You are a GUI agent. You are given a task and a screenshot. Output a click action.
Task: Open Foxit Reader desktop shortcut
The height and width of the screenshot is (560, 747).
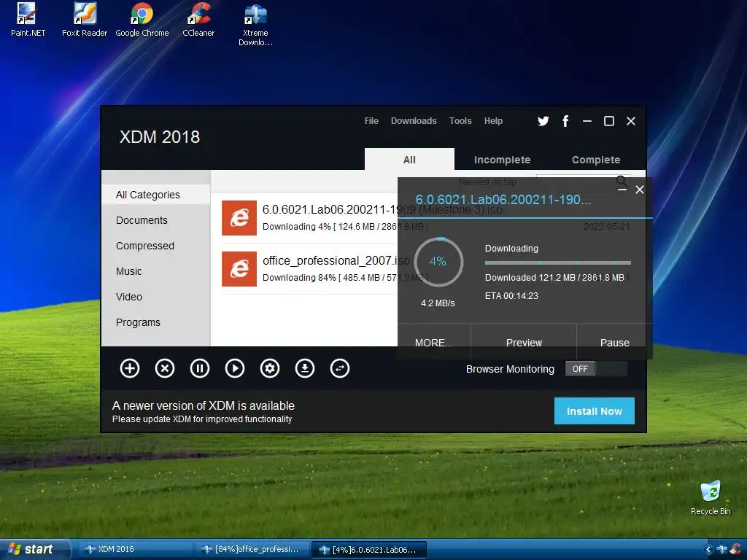coord(85,20)
